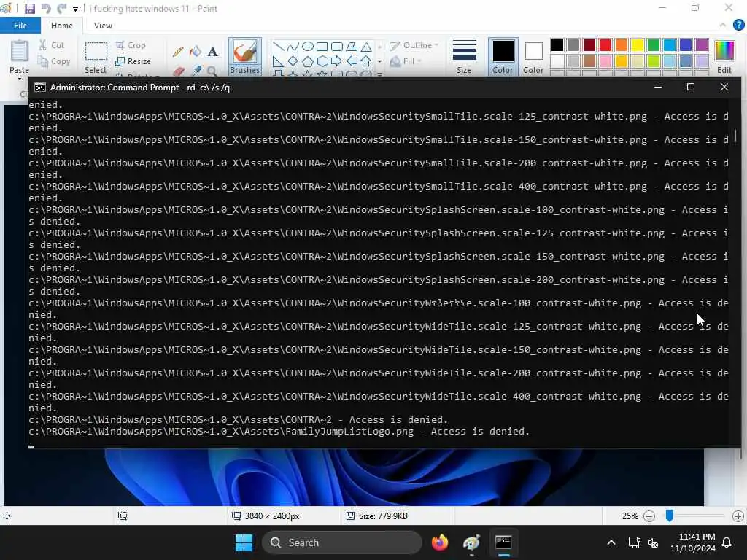Click the Crop command
747x560 pixels.
[131, 45]
